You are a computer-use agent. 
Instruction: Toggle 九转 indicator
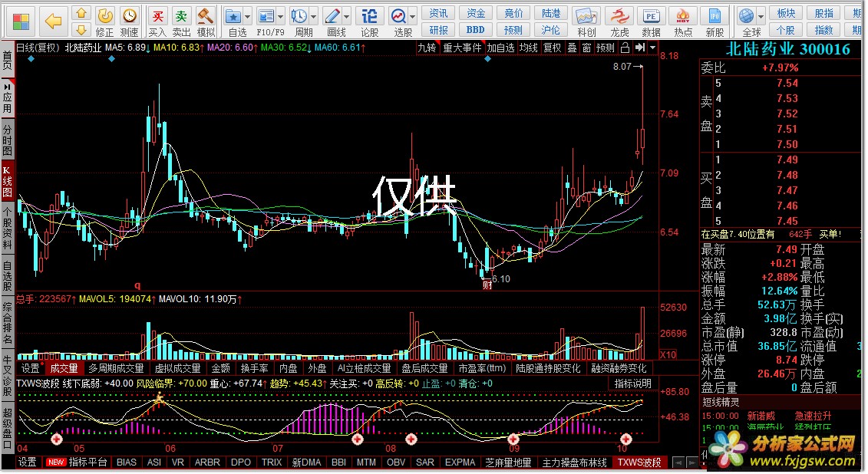pyautogui.click(x=427, y=48)
